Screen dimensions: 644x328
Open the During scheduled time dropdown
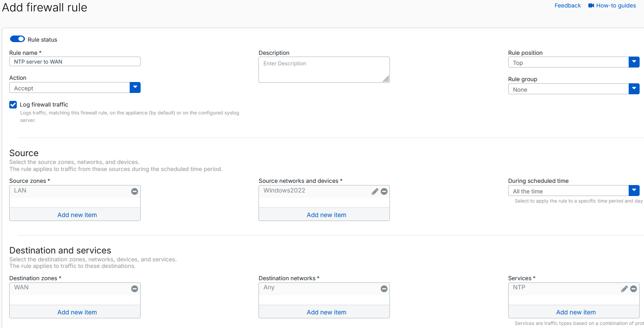(x=634, y=190)
